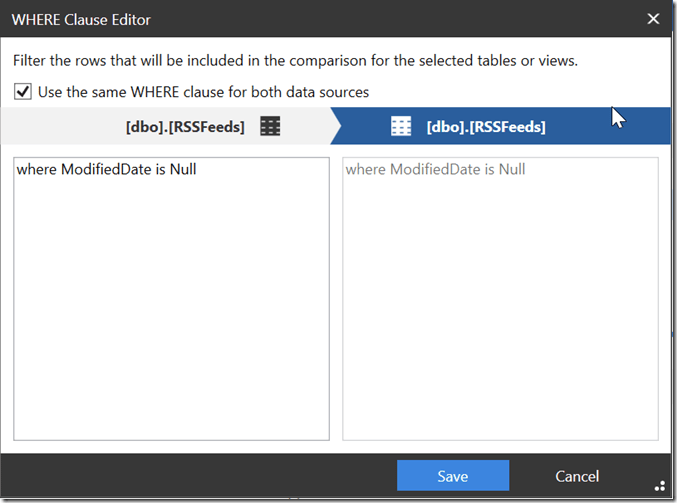Click the "Filter the rows" description text

click(x=295, y=61)
